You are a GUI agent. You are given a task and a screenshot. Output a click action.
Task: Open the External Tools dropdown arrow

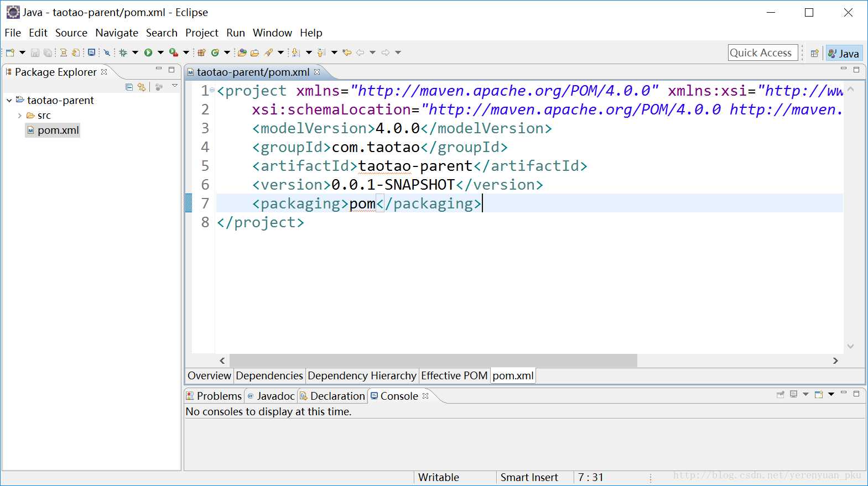pyautogui.click(x=186, y=53)
